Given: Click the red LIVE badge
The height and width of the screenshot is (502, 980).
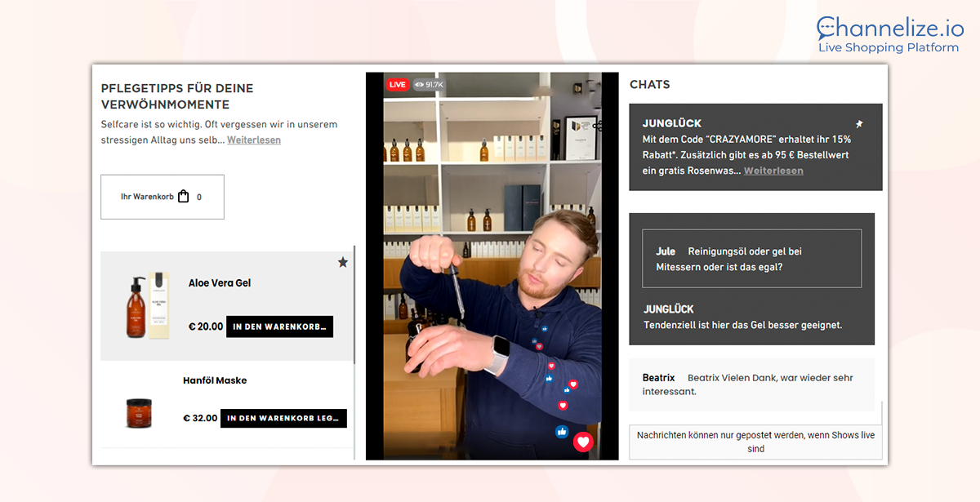Looking at the screenshot, I should point(398,84).
